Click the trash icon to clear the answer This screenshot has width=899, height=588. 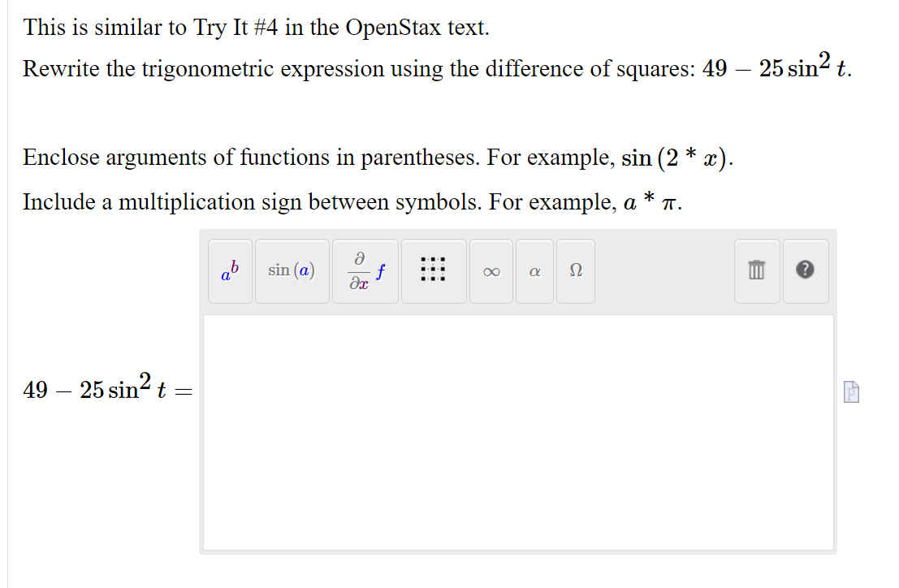756,271
